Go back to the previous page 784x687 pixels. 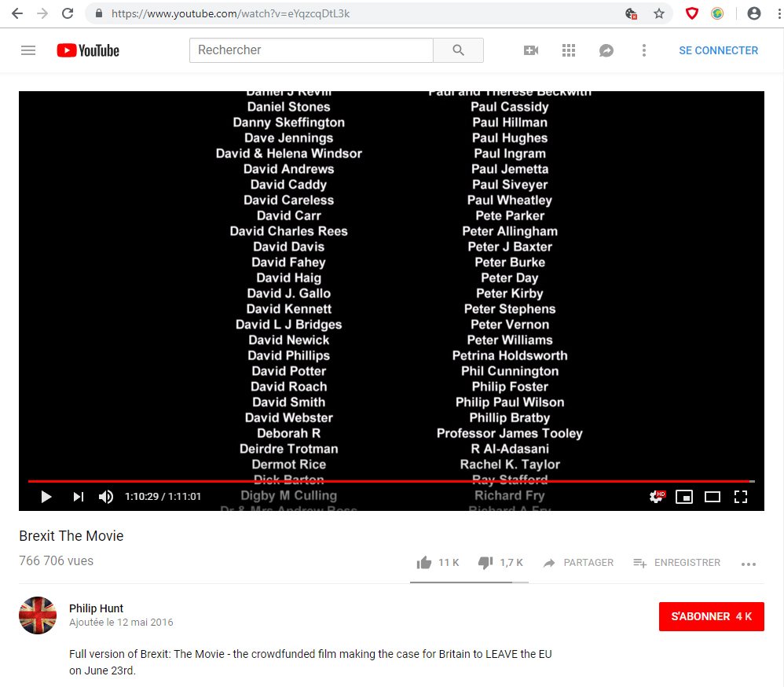[x=17, y=13]
